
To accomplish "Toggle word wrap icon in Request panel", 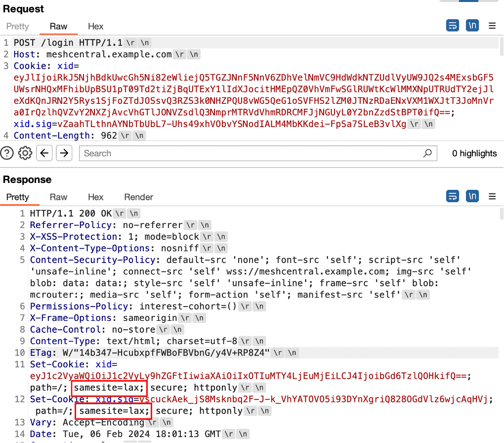I will click(x=452, y=25).
